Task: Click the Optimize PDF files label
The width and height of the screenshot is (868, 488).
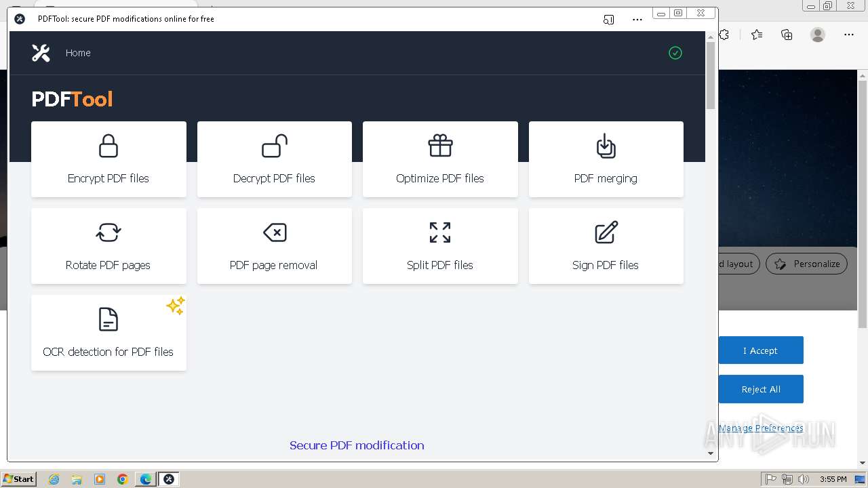Action: pyautogui.click(x=440, y=178)
